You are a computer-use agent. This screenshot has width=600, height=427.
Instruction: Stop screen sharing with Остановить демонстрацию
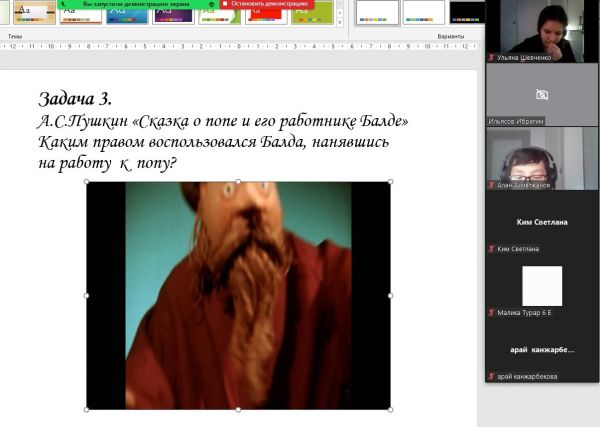[266, 4]
